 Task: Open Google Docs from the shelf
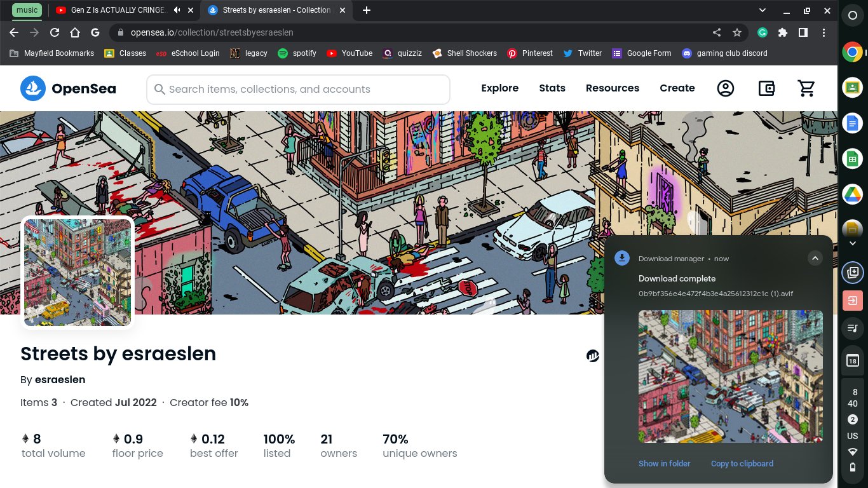(x=852, y=123)
